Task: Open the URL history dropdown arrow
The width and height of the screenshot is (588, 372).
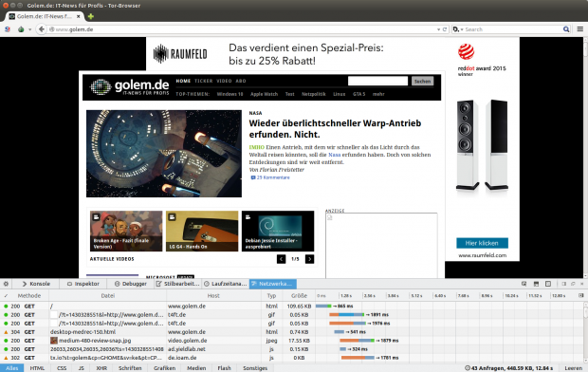Action: pos(438,29)
